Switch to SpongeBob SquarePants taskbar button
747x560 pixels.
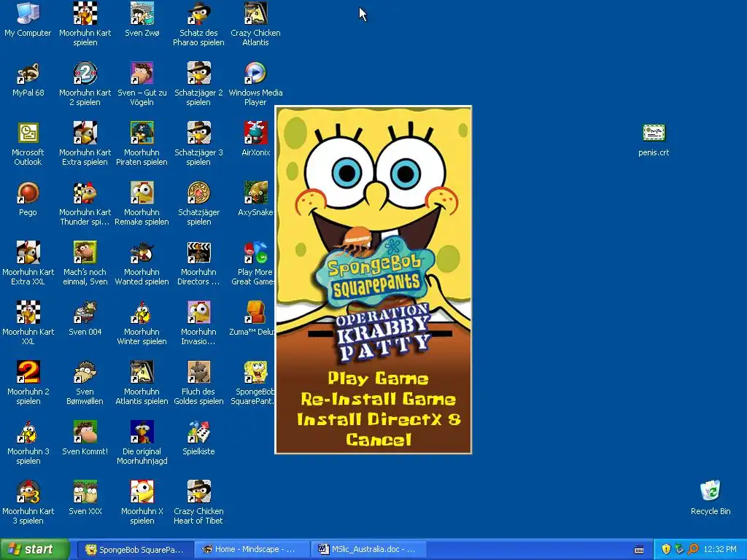click(x=136, y=550)
